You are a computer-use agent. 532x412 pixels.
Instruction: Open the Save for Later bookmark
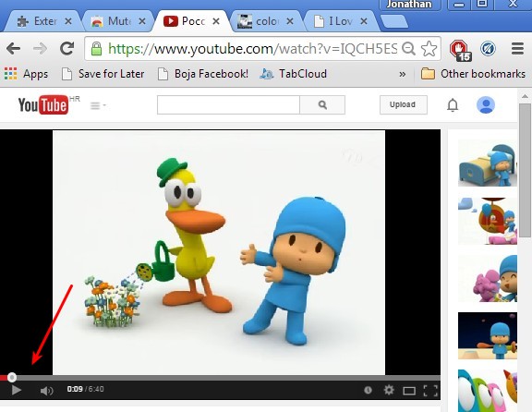(x=103, y=74)
